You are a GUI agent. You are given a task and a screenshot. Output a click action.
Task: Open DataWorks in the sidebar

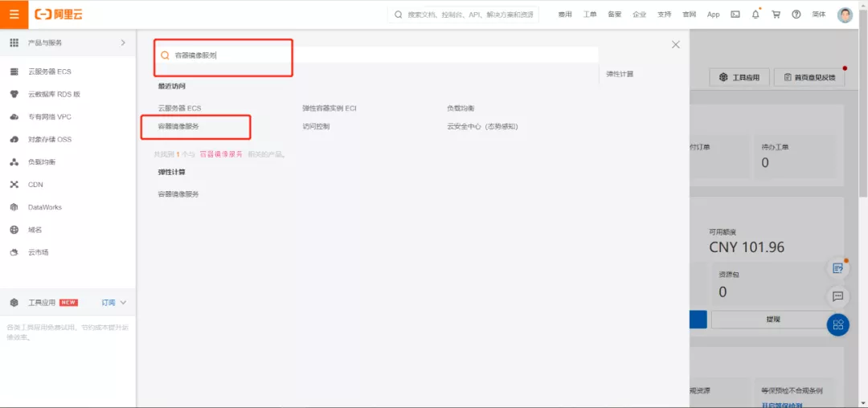(45, 207)
